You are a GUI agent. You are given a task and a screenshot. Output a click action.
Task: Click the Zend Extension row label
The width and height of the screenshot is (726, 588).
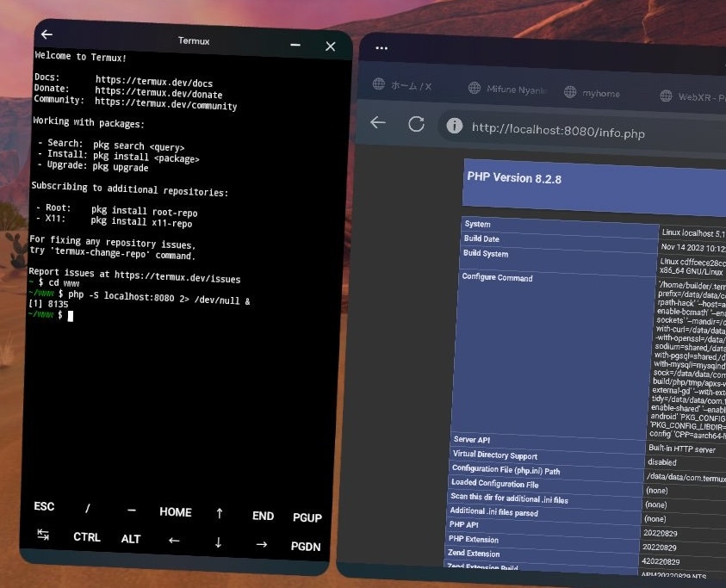pyautogui.click(x=473, y=554)
